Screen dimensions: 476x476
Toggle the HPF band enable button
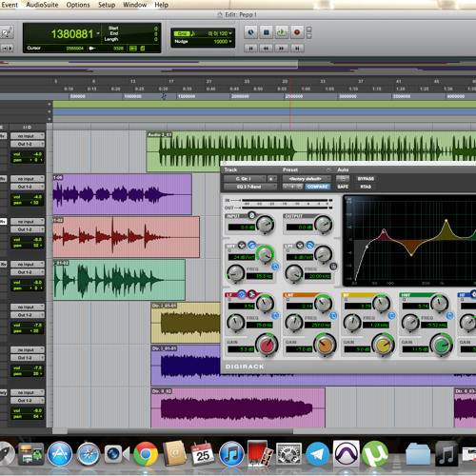(275, 267)
